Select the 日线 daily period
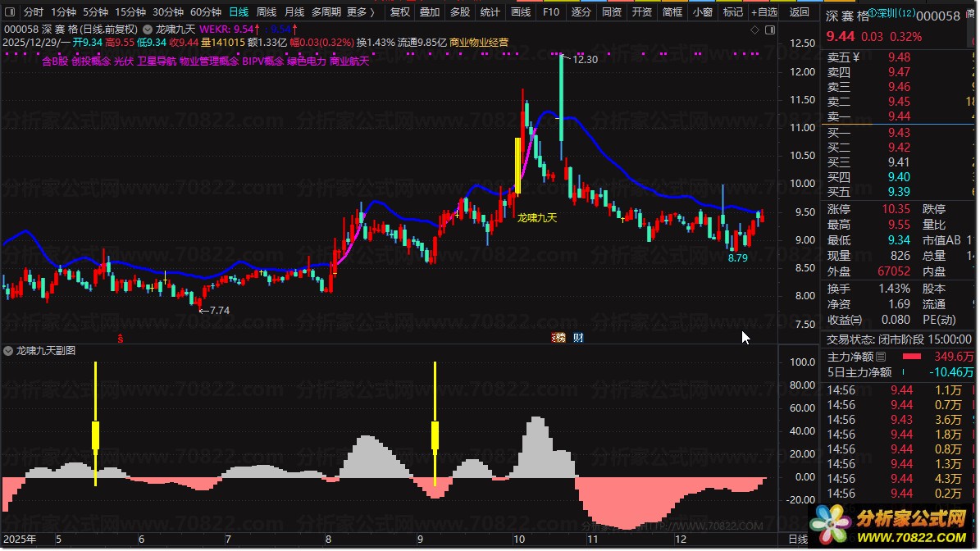 tap(239, 11)
